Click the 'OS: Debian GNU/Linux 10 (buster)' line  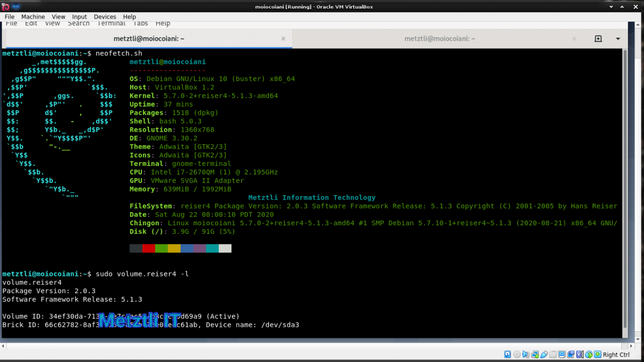pos(212,79)
